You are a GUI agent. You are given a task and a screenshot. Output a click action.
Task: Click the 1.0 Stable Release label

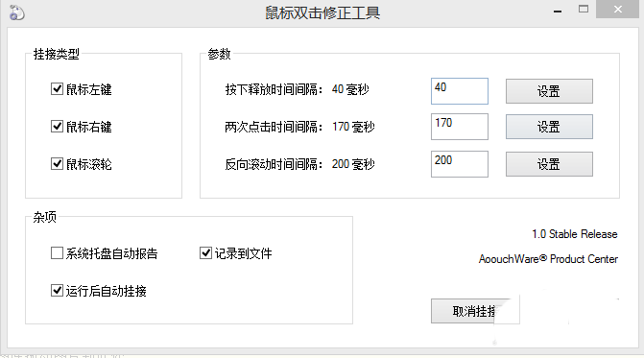point(575,234)
